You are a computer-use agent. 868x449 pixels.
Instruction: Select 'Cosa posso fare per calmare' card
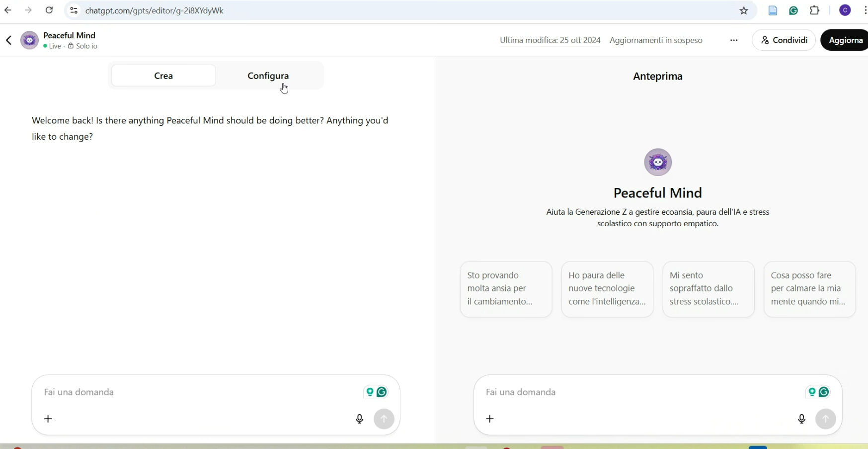pyautogui.click(x=810, y=289)
